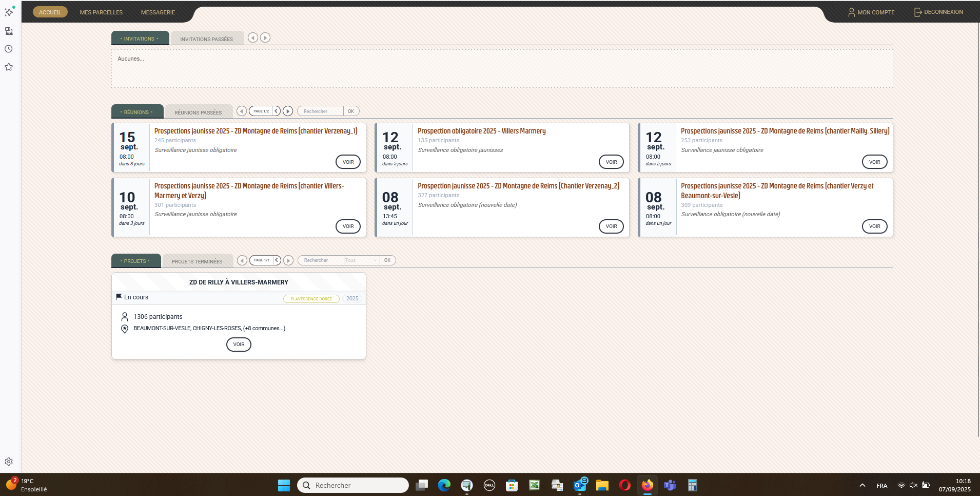This screenshot has height=496, width=980.
Task: Expand the Réunions page selector chevron
Action: (277, 111)
